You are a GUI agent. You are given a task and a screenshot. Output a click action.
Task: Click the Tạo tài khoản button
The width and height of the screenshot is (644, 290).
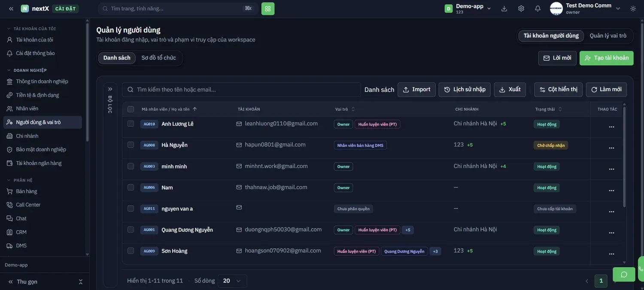click(606, 58)
